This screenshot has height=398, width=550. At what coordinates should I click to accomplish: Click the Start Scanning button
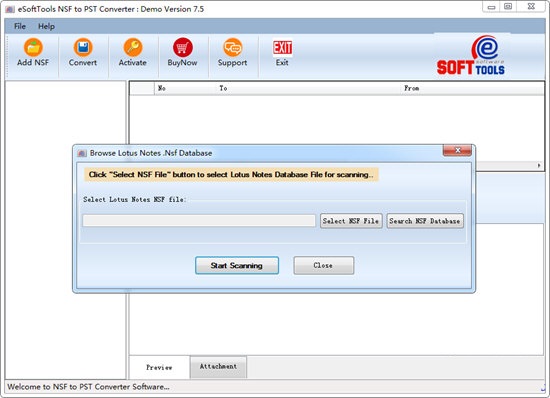(x=237, y=265)
